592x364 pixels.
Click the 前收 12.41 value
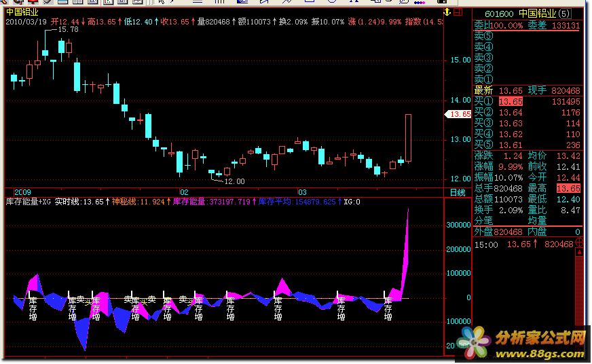click(568, 166)
